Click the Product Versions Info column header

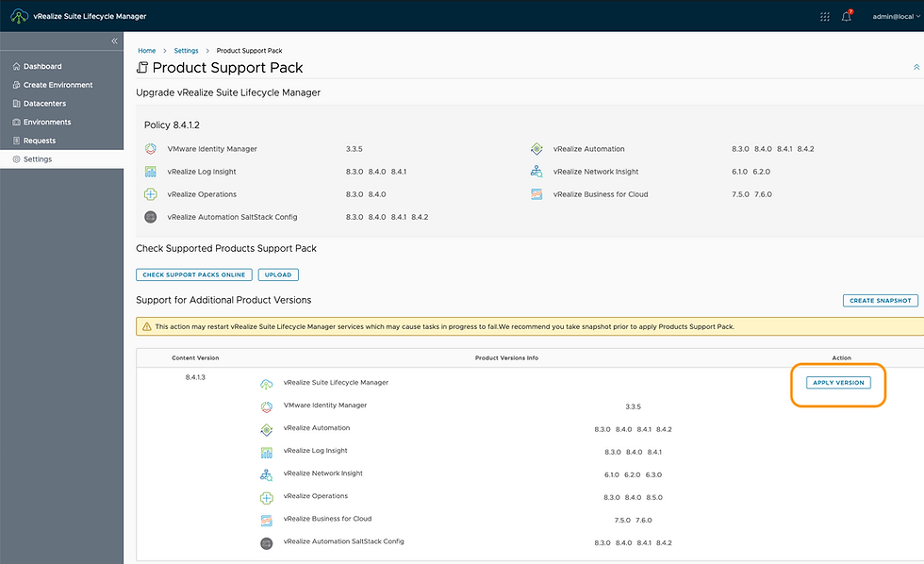tap(507, 357)
